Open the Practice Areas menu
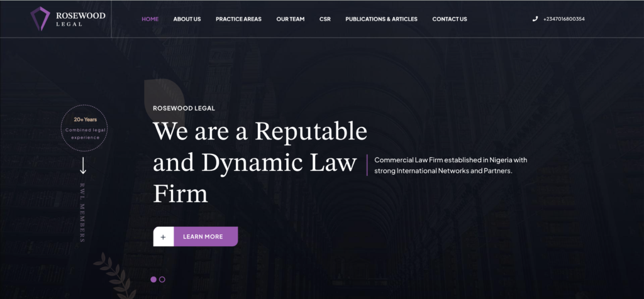644x299 pixels. tap(238, 19)
